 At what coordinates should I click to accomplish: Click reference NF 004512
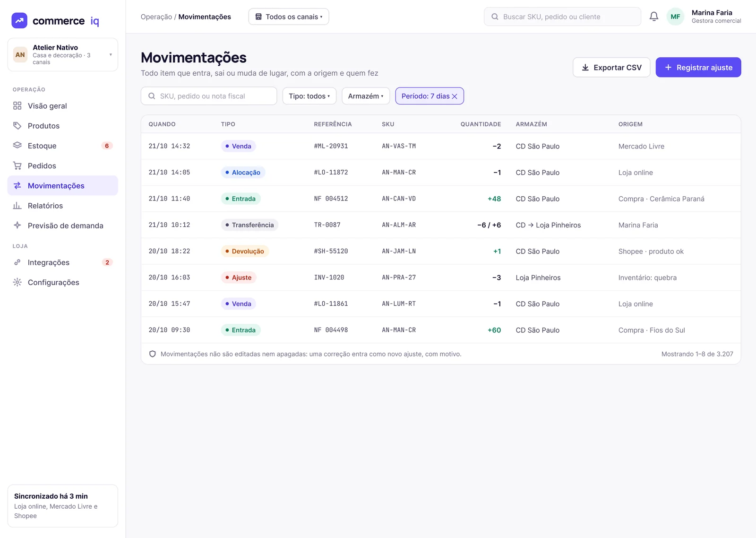click(x=331, y=199)
